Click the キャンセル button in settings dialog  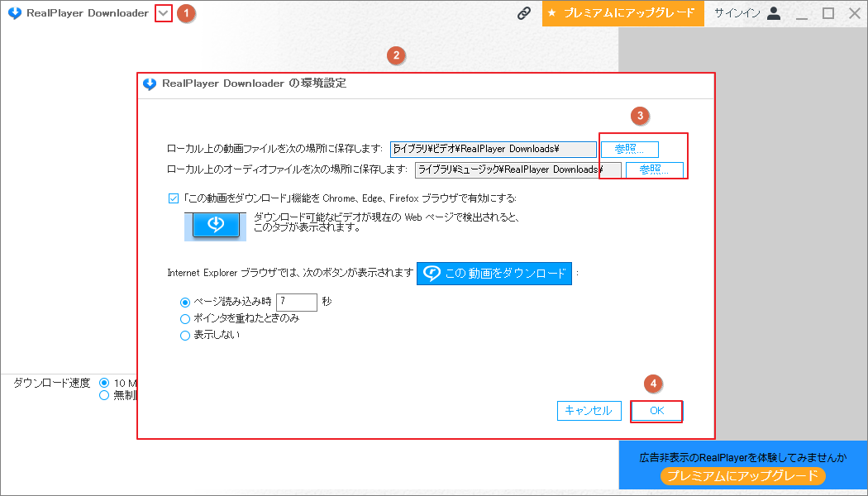pos(589,411)
